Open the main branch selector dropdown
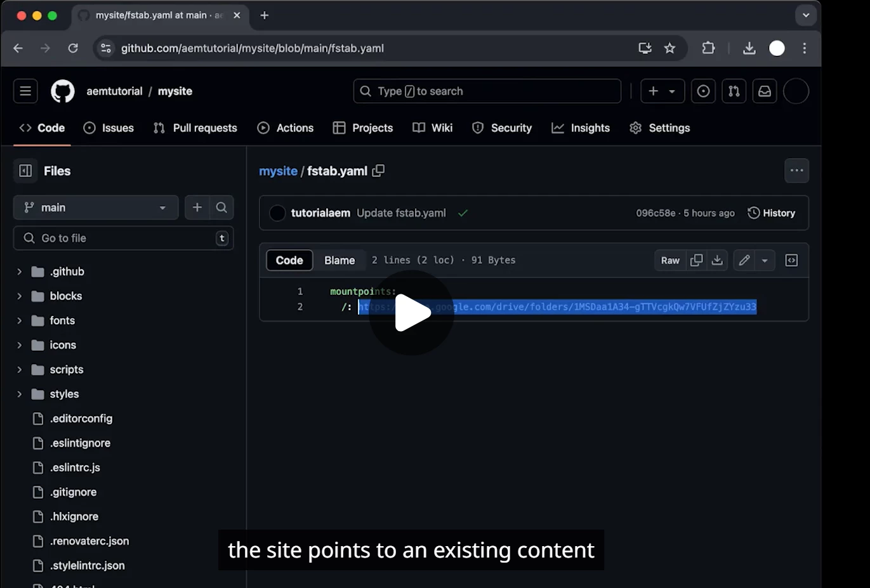The image size is (870, 588). coord(95,207)
